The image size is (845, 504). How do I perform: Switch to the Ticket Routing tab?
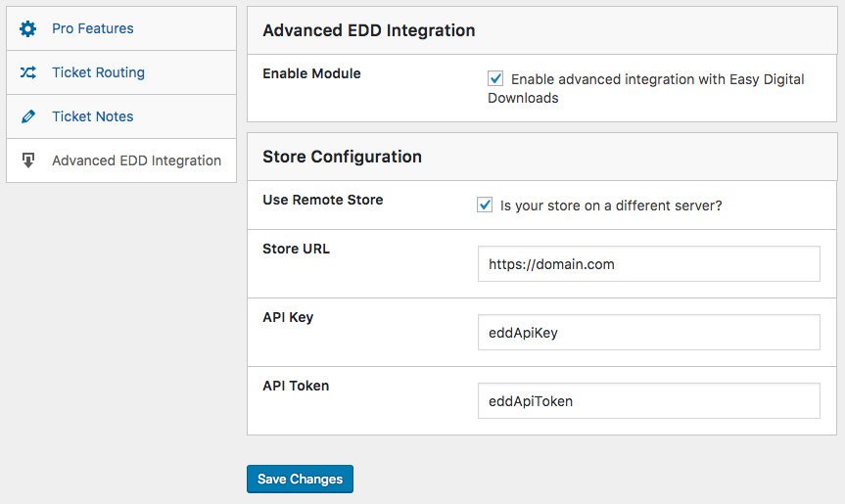coord(98,72)
